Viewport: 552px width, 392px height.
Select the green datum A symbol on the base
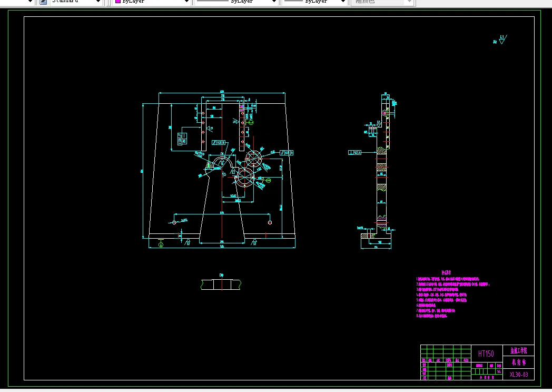click(x=161, y=243)
